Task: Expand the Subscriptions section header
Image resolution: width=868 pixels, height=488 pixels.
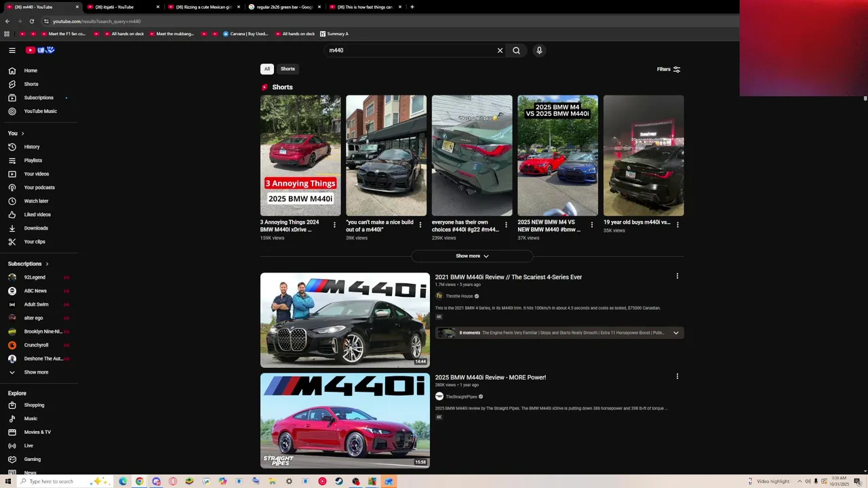Action: tap(28, 264)
